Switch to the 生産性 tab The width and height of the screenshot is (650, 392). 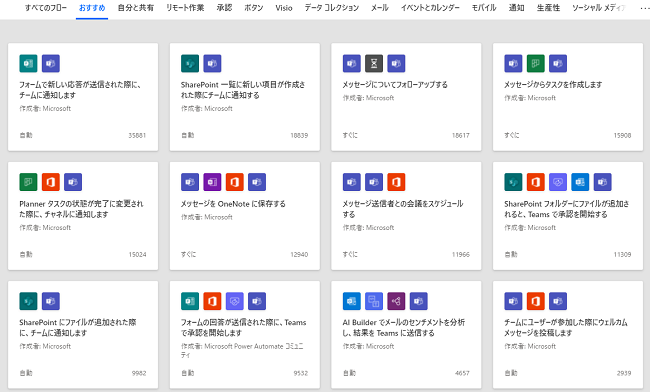(x=548, y=8)
